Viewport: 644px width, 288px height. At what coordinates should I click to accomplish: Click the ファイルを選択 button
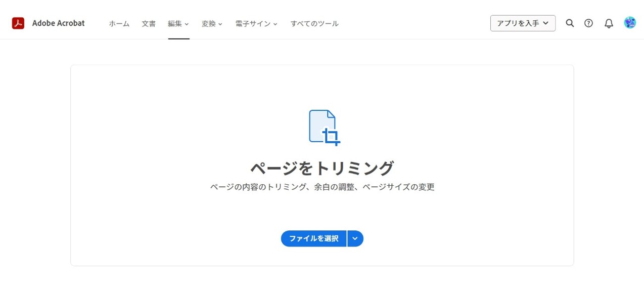click(313, 238)
